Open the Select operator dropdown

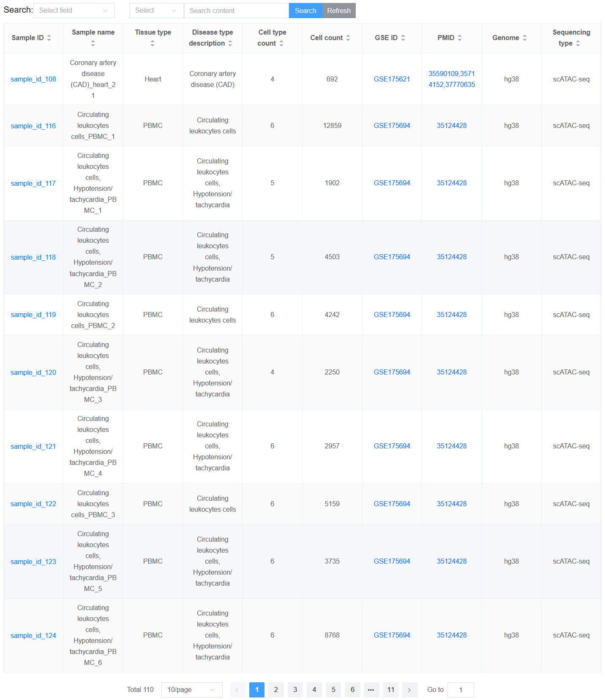point(156,11)
